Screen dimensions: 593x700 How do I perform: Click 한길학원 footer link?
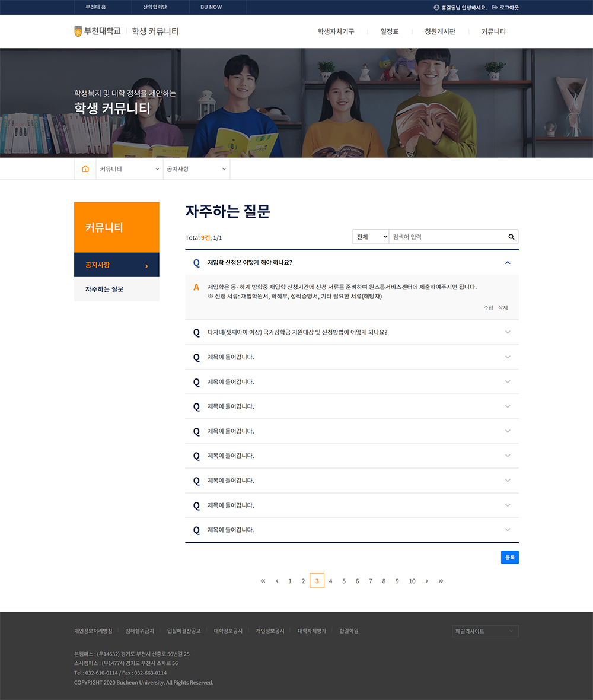pos(349,631)
